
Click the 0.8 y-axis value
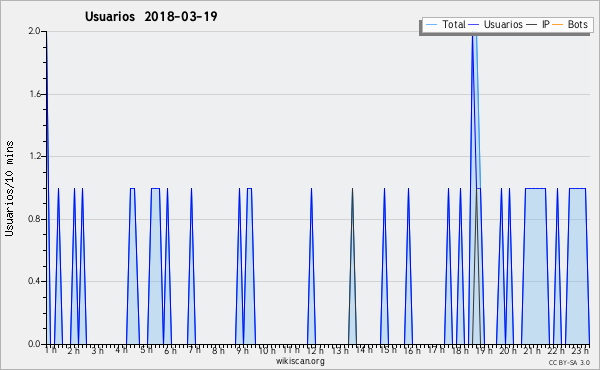click(34, 219)
